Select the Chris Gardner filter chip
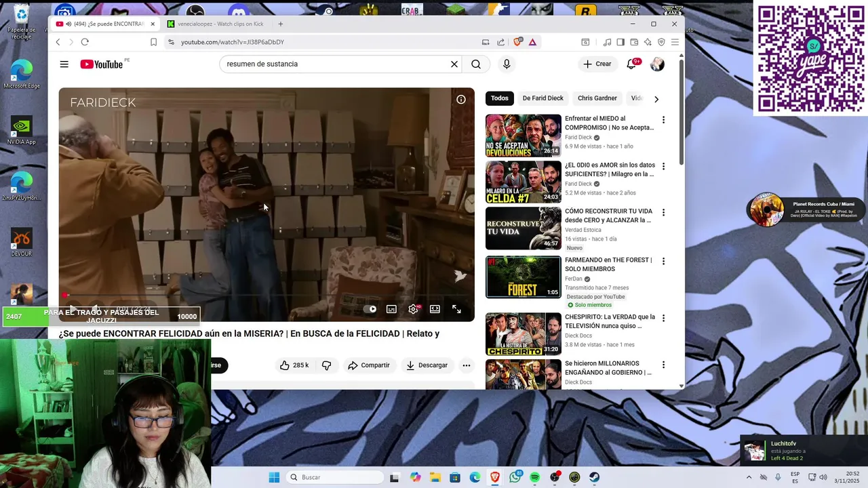The width and height of the screenshot is (868, 488). (x=597, y=98)
